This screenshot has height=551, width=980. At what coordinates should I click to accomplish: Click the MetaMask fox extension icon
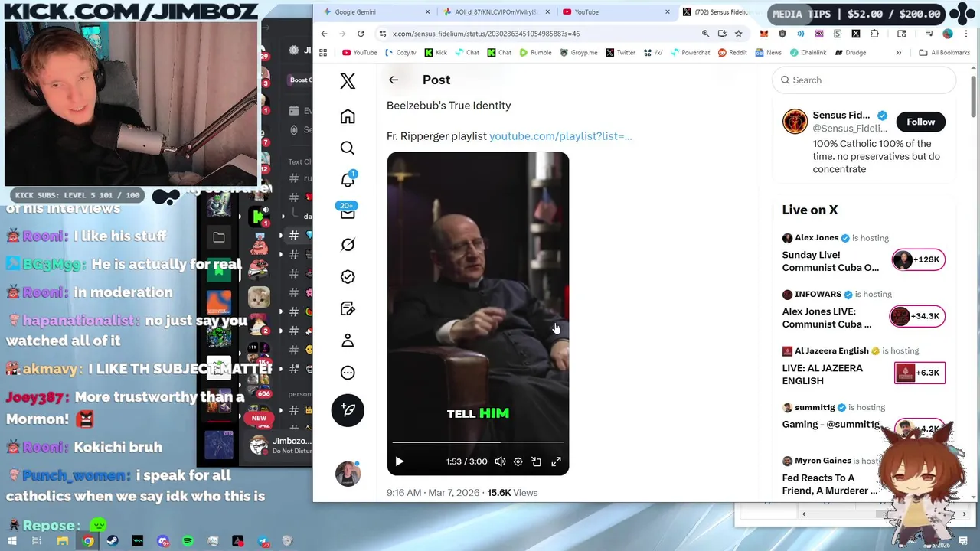pyautogui.click(x=764, y=34)
